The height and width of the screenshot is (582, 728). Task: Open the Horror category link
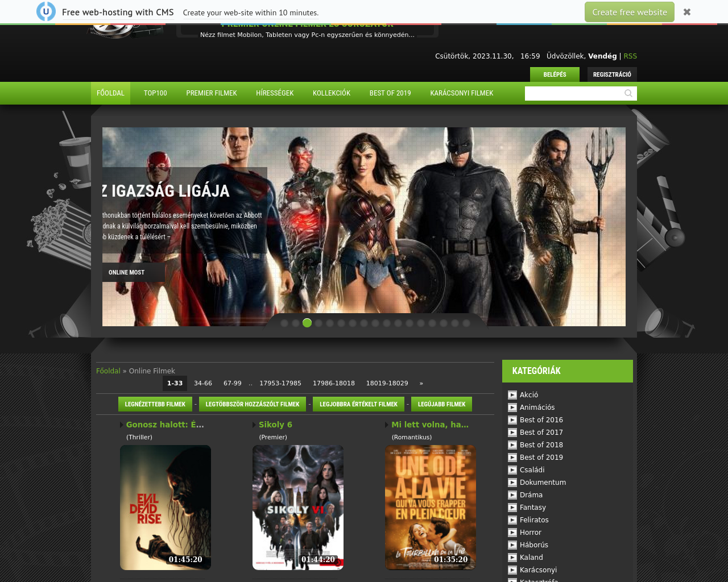pos(531,533)
